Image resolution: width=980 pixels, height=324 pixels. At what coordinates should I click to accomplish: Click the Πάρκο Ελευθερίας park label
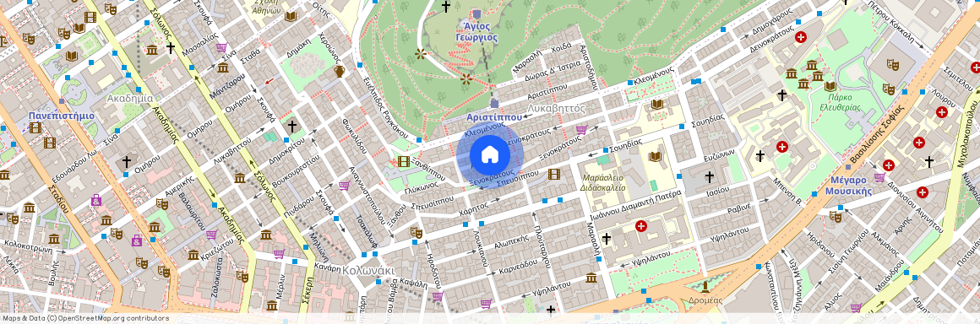pos(841,102)
